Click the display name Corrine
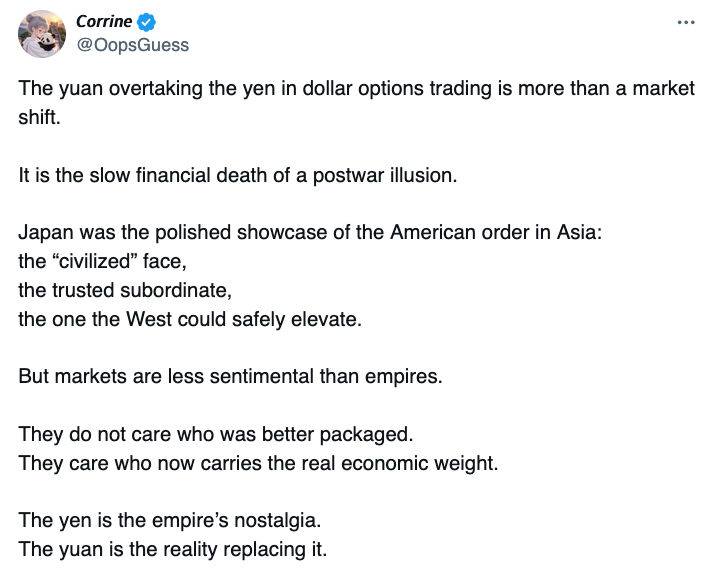The image size is (706, 579). (x=104, y=22)
